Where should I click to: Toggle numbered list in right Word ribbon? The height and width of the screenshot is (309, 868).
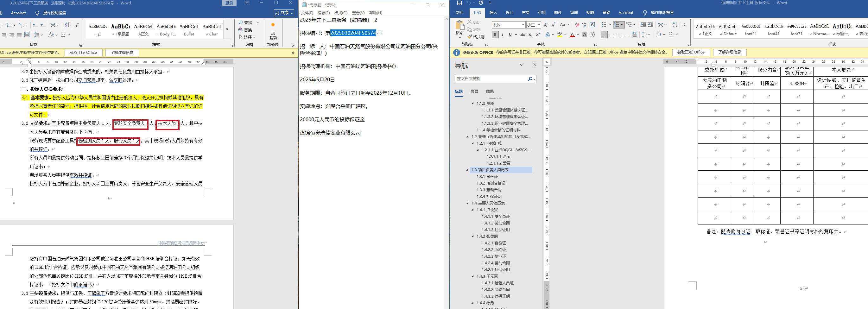(x=617, y=25)
